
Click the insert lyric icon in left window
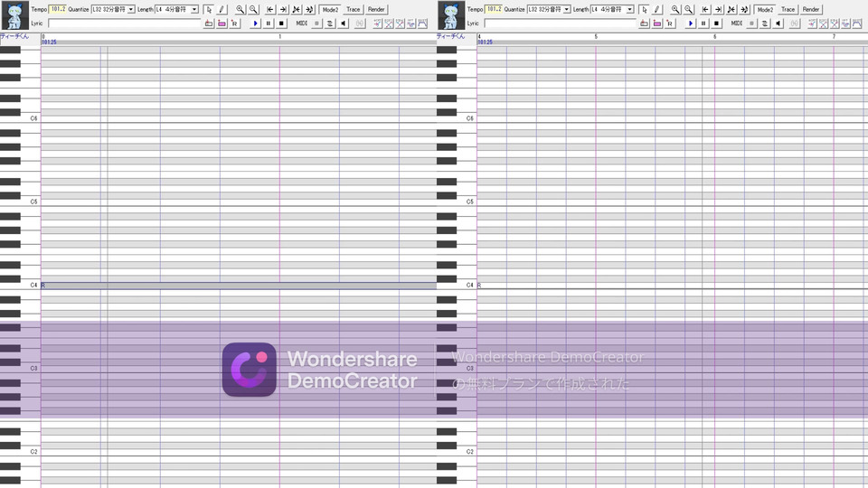pos(209,23)
